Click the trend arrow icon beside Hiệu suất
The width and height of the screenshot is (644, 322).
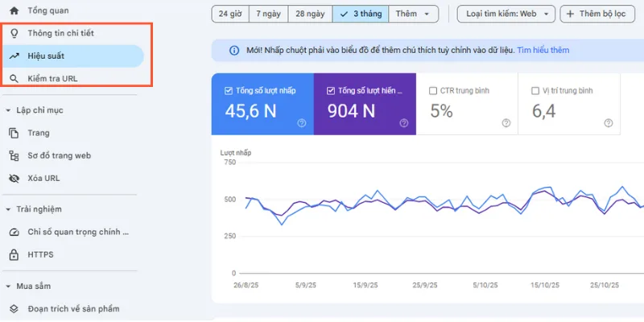coord(14,56)
